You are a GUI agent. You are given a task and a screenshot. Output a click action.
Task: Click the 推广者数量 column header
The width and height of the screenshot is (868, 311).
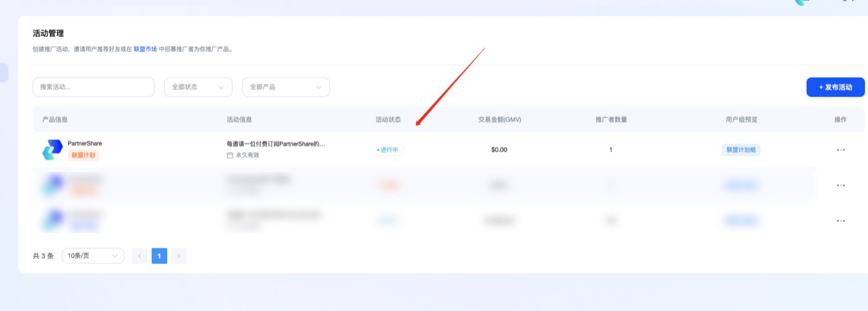pyautogui.click(x=611, y=120)
